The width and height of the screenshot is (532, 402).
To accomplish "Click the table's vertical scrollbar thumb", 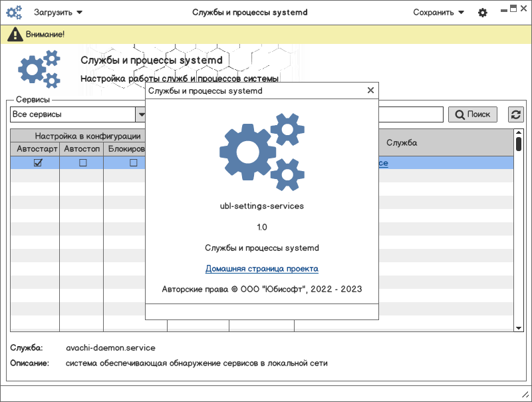I will click(x=519, y=144).
